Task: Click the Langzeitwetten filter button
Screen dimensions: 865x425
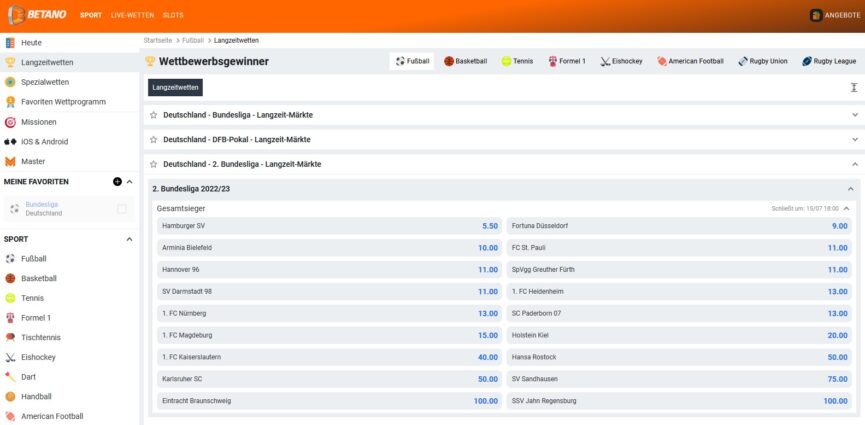Action: coord(175,87)
